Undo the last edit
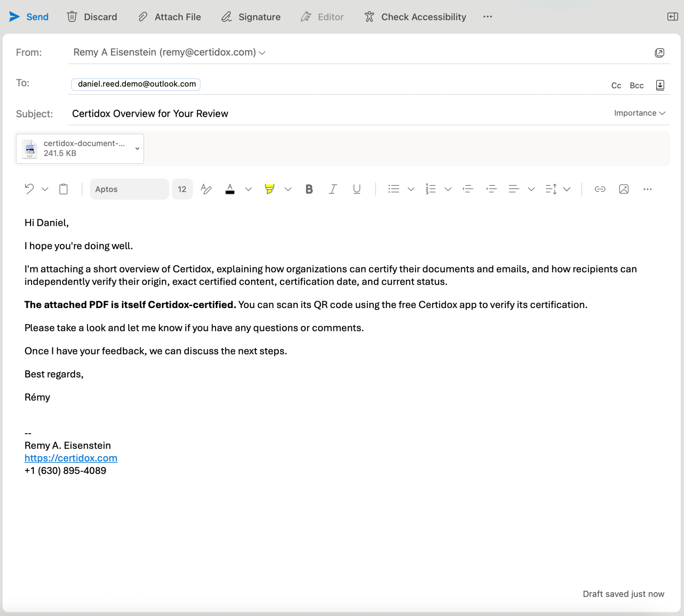 point(29,189)
